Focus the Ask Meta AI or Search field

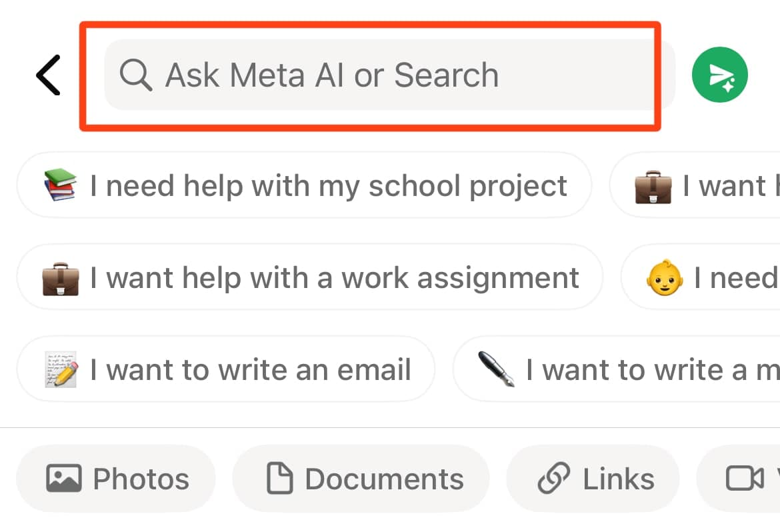(x=387, y=75)
